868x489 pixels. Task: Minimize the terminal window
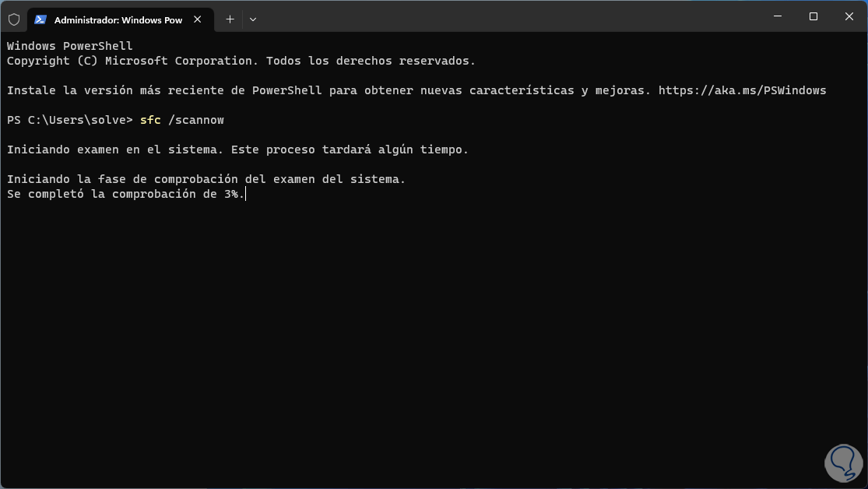pyautogui.click(x=777, y=16)
